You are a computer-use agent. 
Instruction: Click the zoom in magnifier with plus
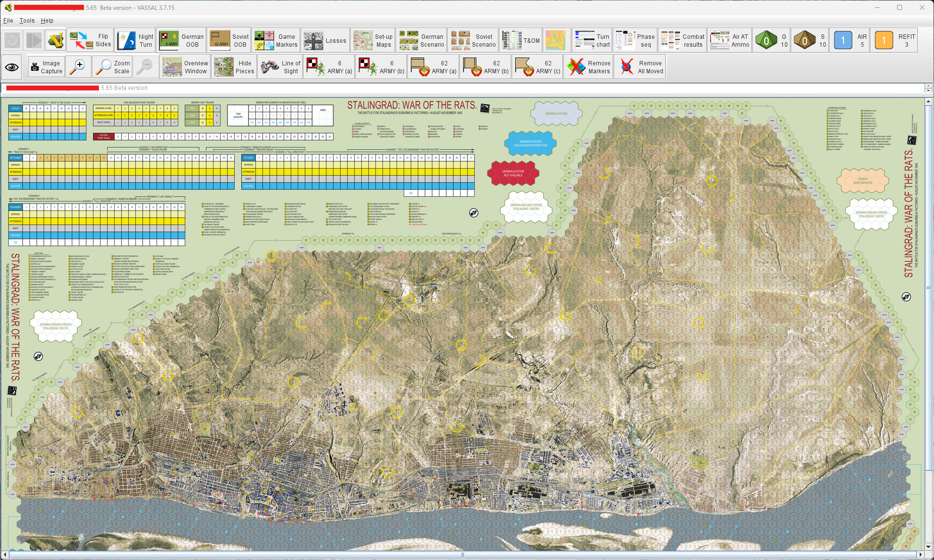point(78,67)
